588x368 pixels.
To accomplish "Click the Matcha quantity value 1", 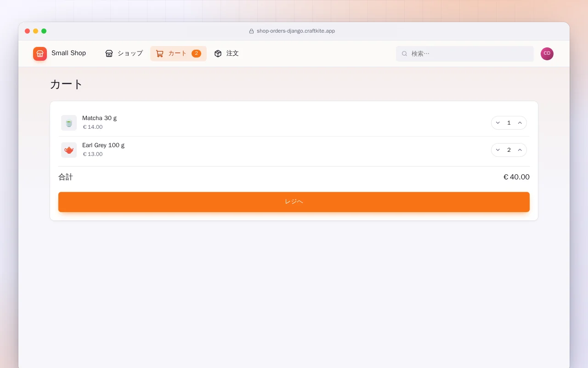I will [509, 123].
